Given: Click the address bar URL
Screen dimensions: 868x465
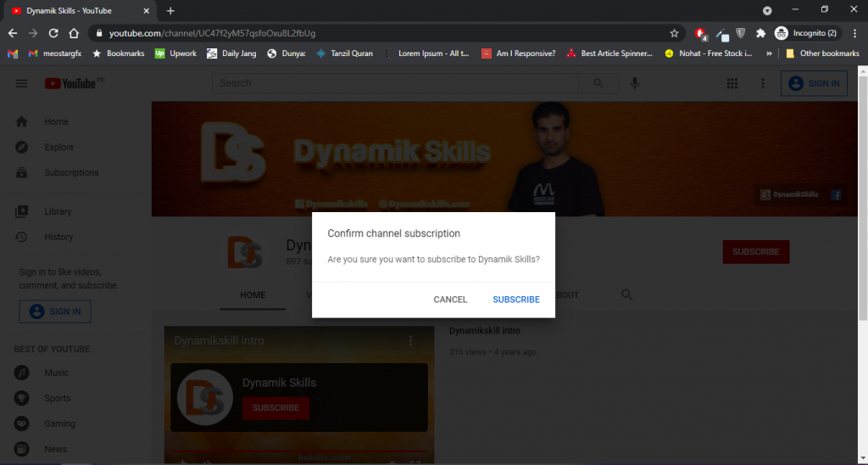Looking at the screenshot, I should point(212,33).
